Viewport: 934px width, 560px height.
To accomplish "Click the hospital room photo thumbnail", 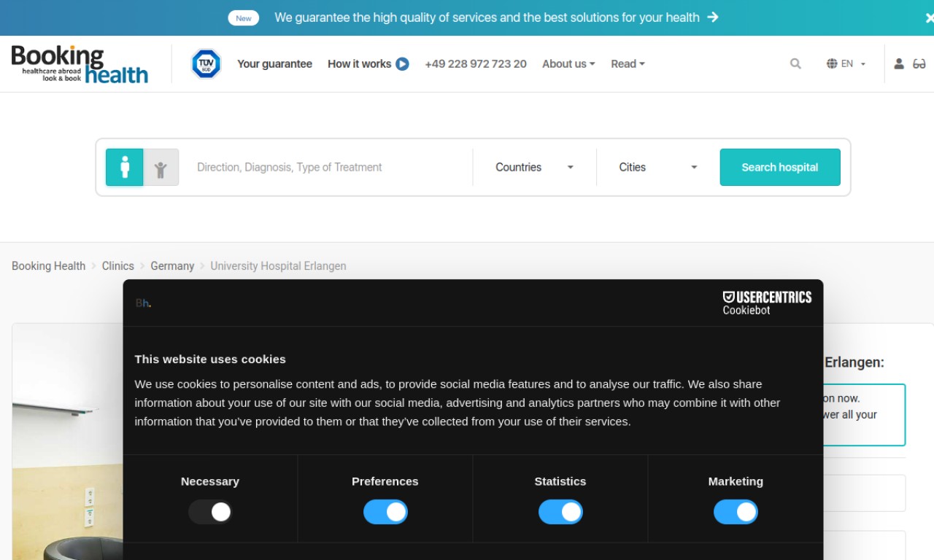I will [67, 442].
